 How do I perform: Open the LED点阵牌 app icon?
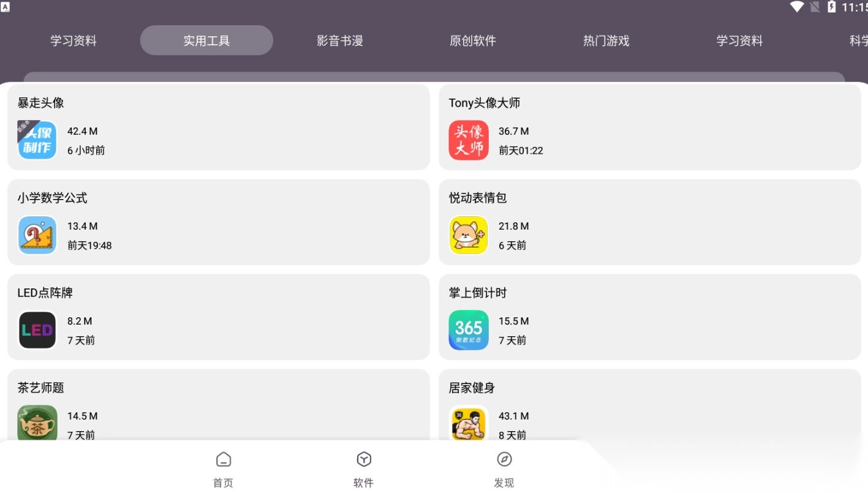point(37,330)
